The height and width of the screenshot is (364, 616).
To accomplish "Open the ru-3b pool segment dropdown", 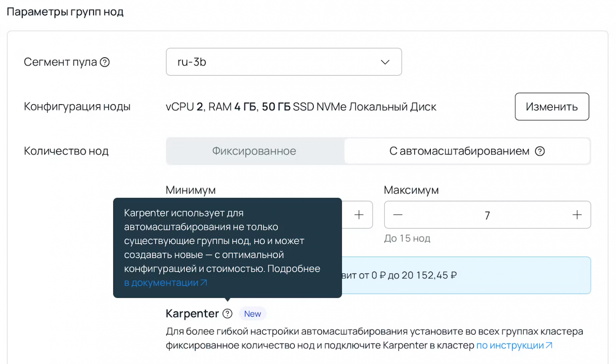I will (x=284, y=62).
